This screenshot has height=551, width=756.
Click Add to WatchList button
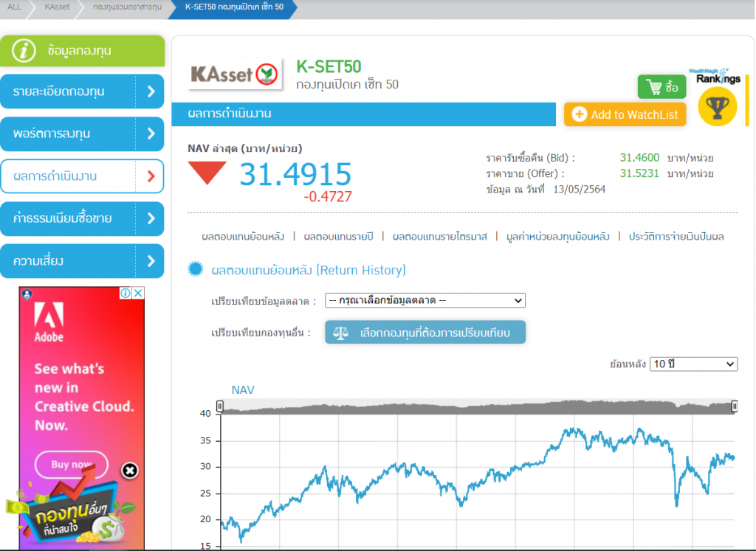point(625,114)
